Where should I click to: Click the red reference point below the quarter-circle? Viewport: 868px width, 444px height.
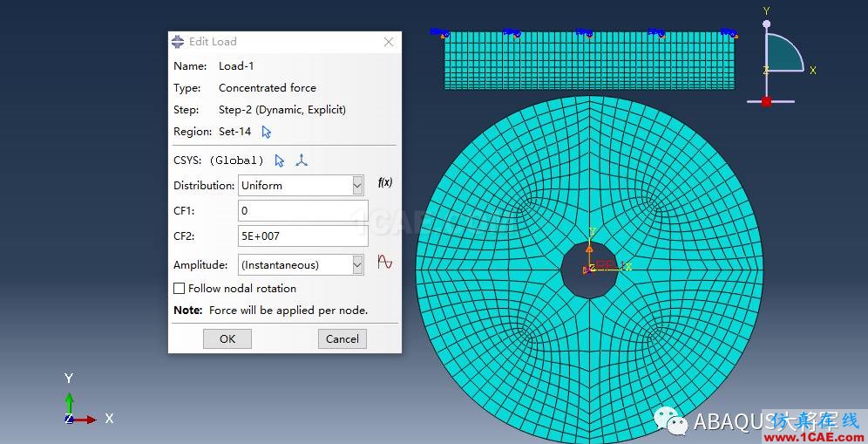point(766,101)
